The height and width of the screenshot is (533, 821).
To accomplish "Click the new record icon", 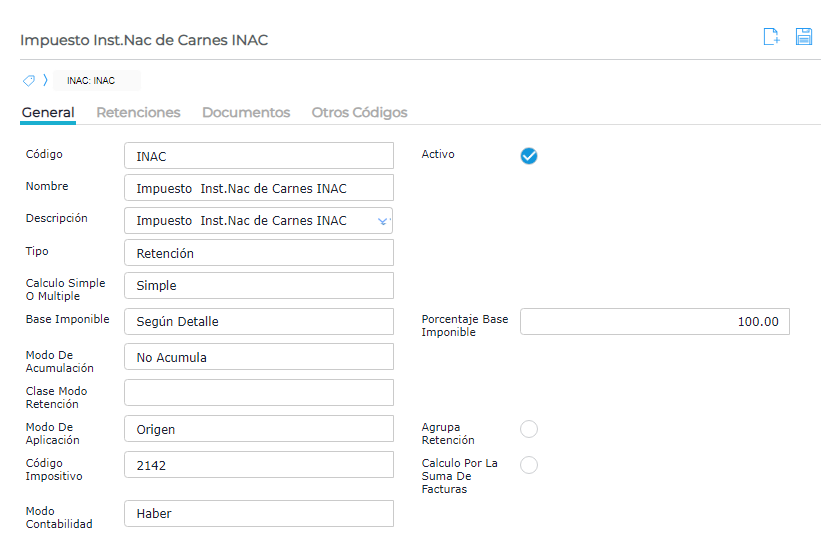I will pyautogui.click(x=771, y=37).
